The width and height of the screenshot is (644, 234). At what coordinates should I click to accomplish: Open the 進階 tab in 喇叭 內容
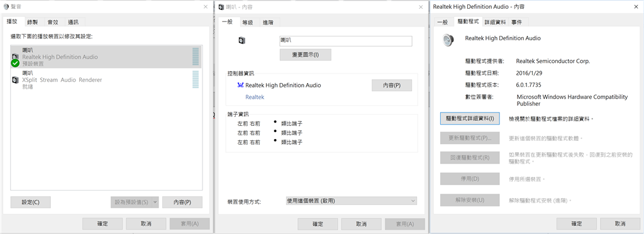(268, 23)
